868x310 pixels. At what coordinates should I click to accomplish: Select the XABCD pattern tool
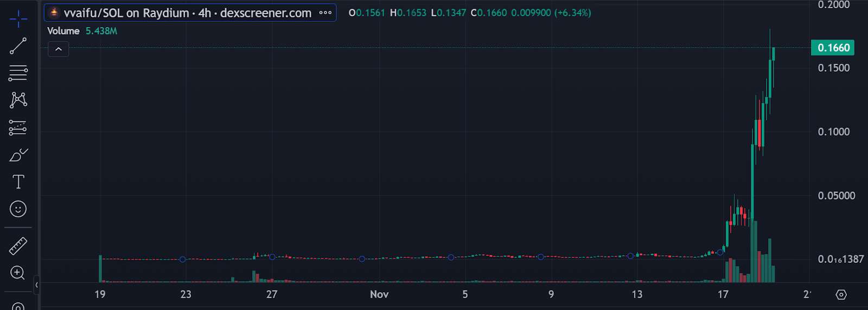[18, 100]
